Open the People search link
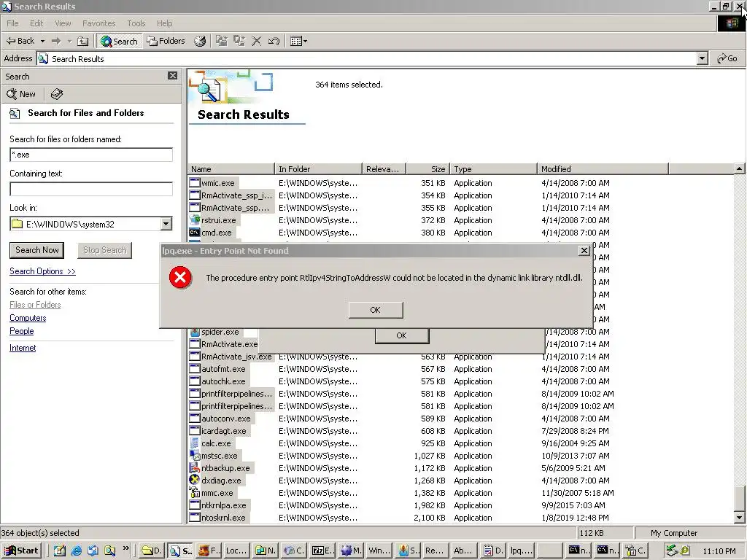The width and height of the screenshot is (747, 560). coord(21,331)
